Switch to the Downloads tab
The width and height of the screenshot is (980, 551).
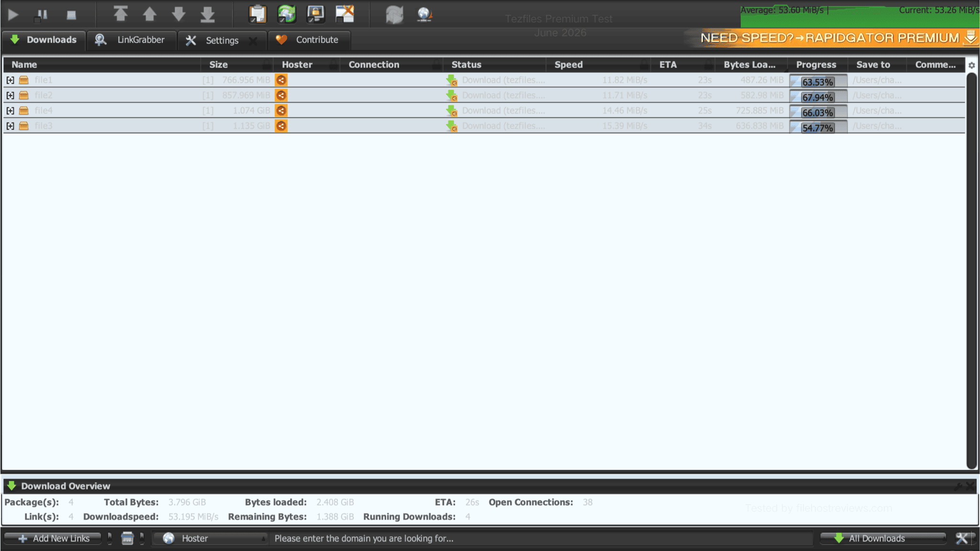click(44, 40)
